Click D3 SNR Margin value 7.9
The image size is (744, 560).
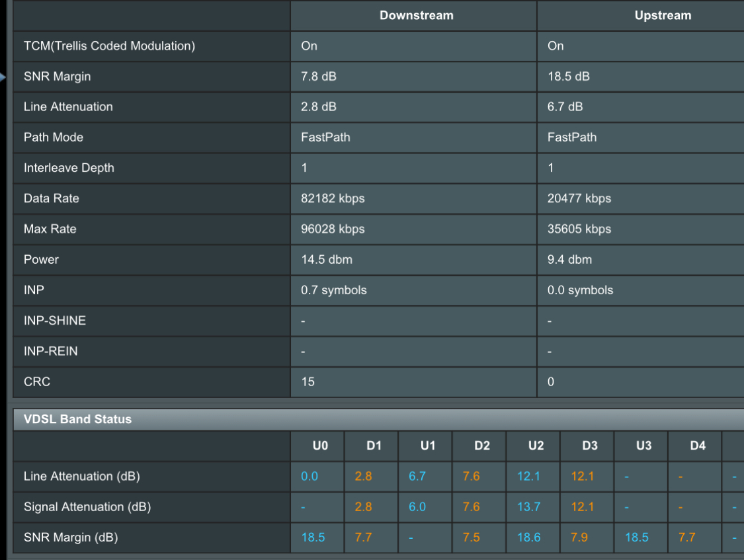tap(579, 538)
